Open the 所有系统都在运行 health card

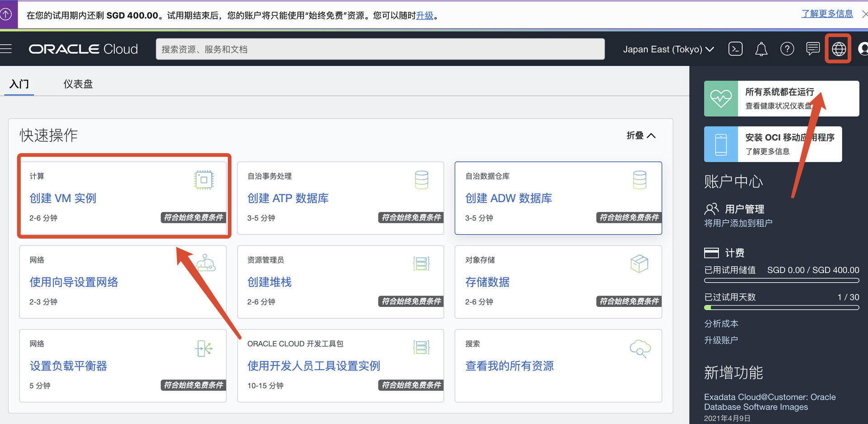tap(782, 99)
